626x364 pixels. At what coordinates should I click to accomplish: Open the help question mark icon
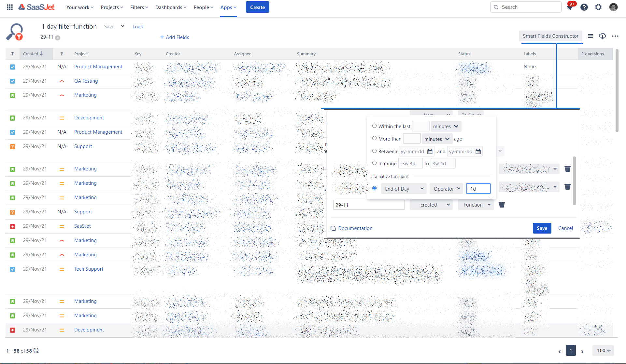click(584, 7)
